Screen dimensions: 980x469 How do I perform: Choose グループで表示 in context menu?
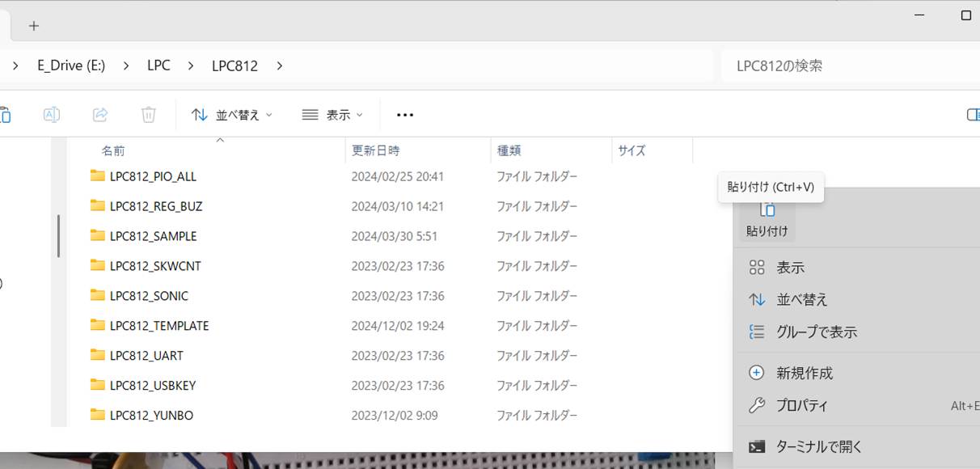[816, 332]
